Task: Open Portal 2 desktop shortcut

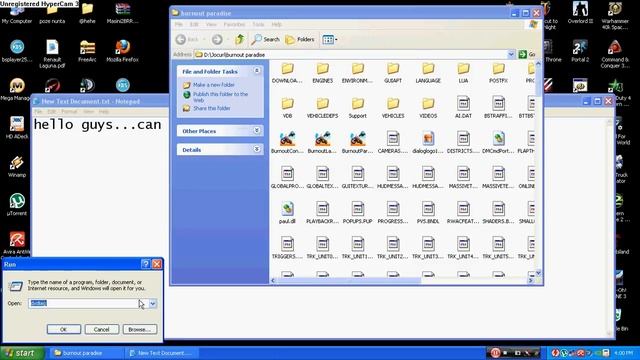Action: coord(580,51)
